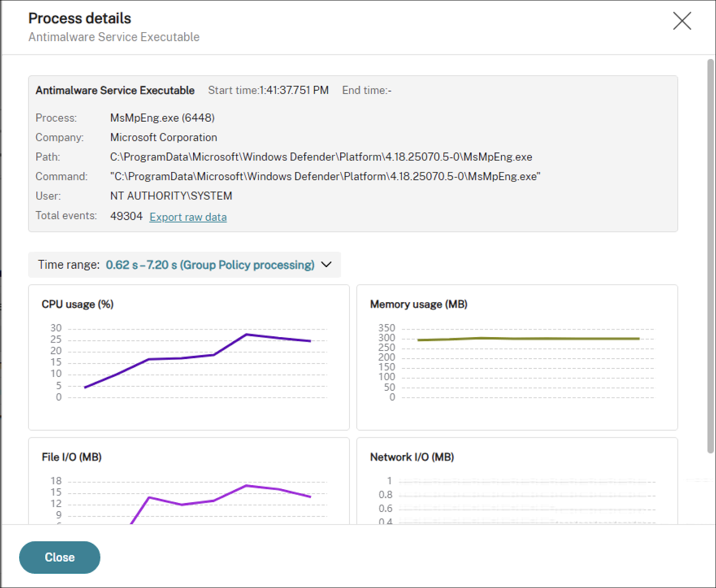
Task: Click the Process details heading
Action: pyautogui.click(x=80, y=18)
